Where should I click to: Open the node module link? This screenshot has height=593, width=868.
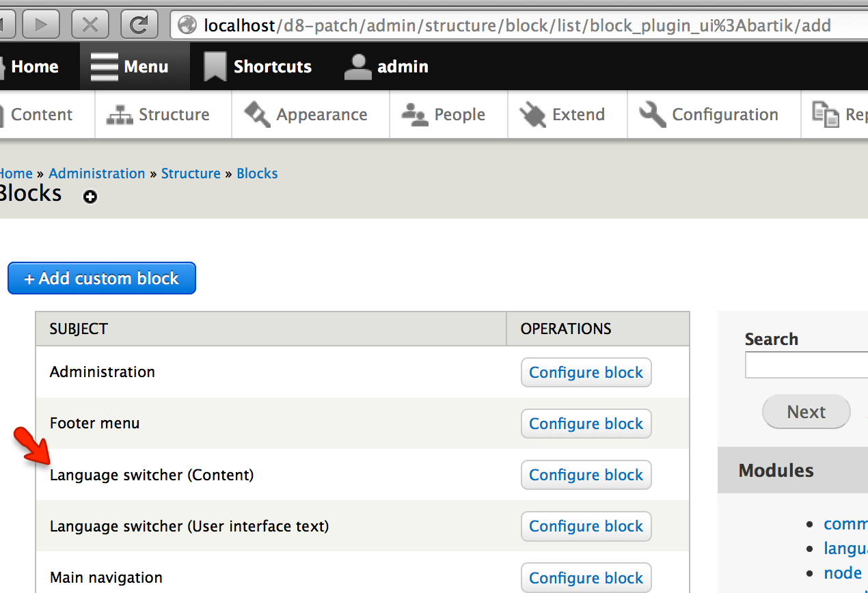(842, 573)
